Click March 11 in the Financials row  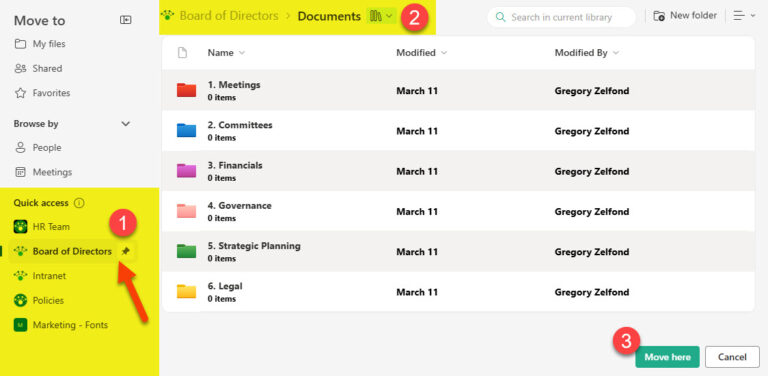(417, 171)
